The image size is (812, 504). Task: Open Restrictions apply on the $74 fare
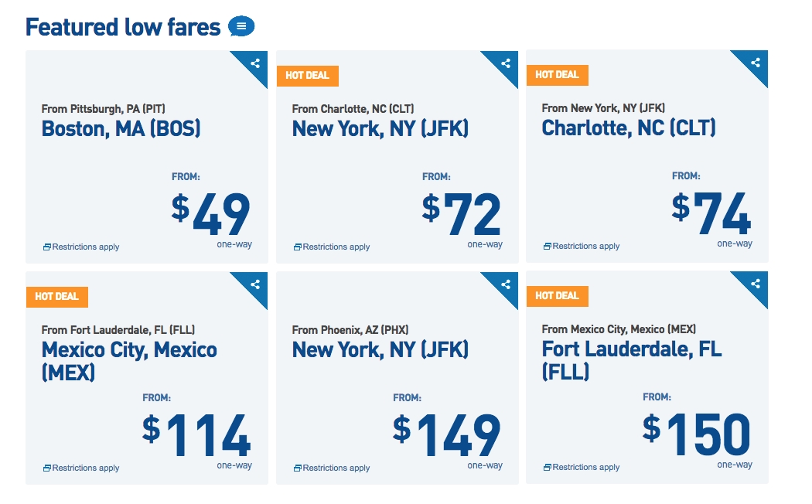click(x=582, y=246)
